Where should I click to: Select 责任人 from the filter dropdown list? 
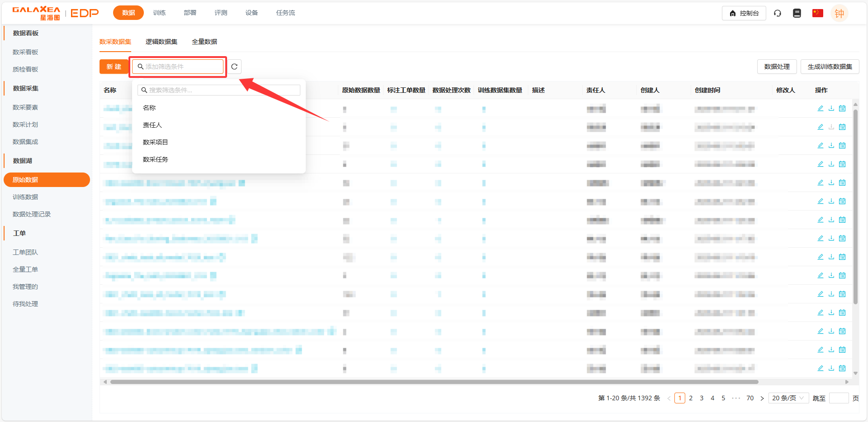pos(152,125)
